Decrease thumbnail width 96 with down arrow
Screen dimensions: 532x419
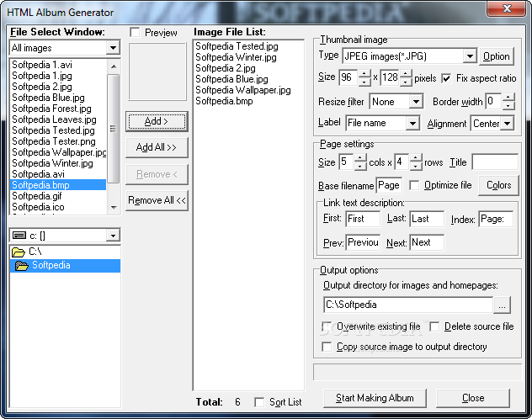364,82
